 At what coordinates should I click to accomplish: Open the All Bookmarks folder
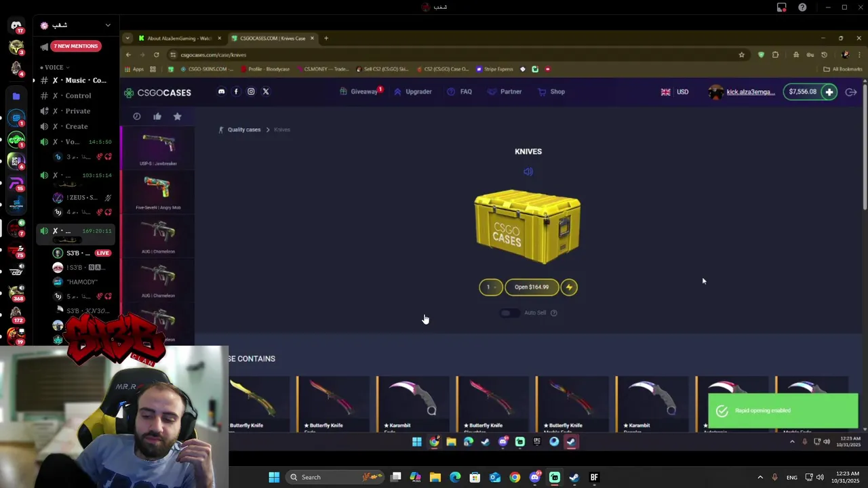843,69
